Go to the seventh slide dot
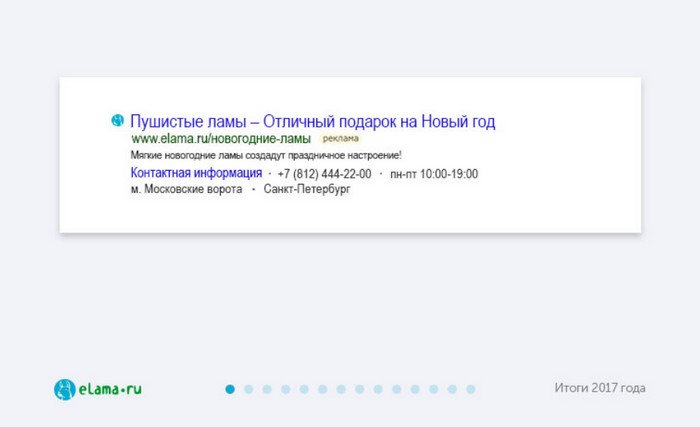This screenshot has height=427, width=700. click(x=341, y=389)
